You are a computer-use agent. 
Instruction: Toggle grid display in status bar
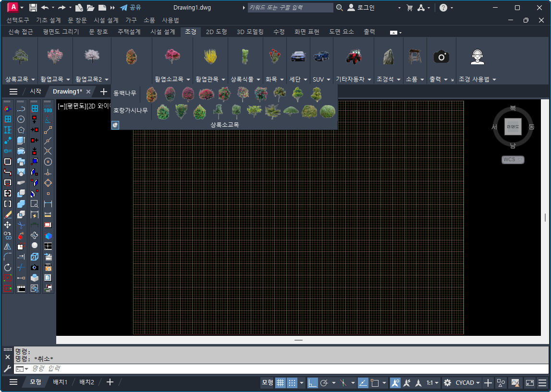click(280, 382)
